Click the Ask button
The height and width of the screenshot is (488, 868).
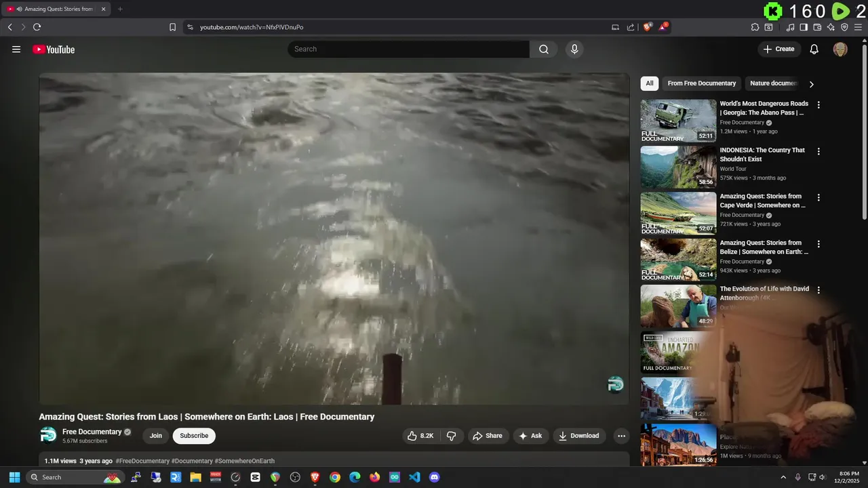[x=530, y=436]
